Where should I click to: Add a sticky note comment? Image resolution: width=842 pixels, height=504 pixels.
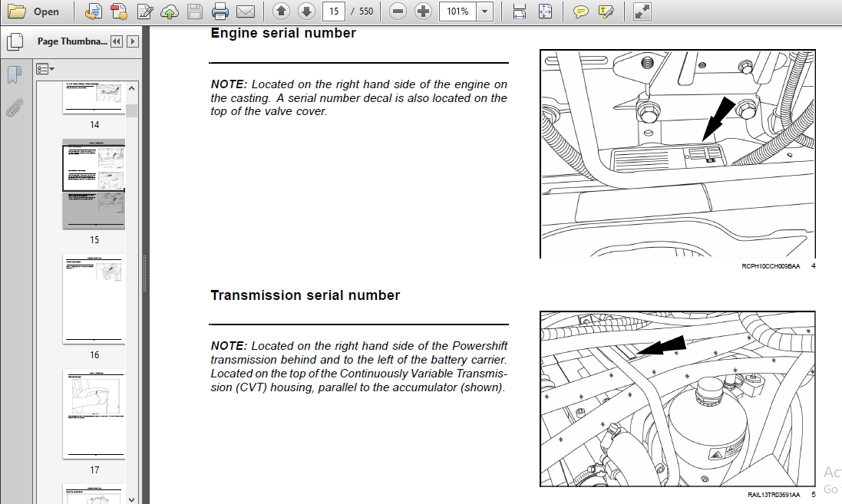tap(580, 12)
